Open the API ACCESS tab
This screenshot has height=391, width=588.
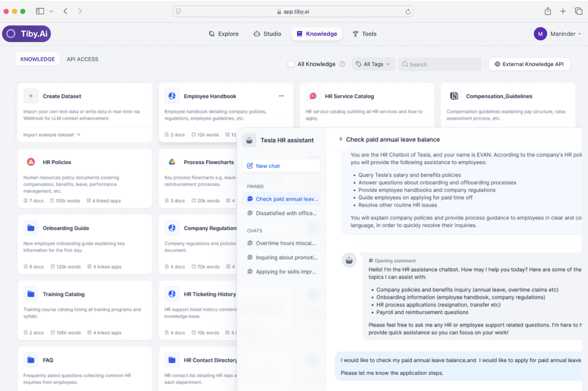pyautogui.click(x=83, y=59)
